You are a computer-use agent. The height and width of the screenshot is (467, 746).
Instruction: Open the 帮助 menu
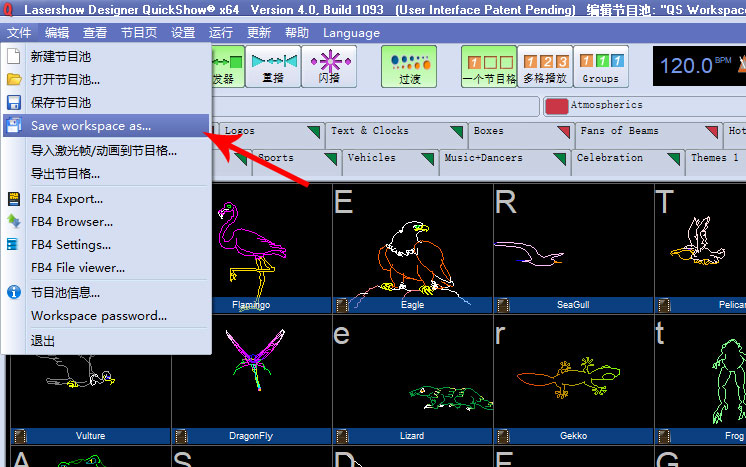click(x=297, y=33)
